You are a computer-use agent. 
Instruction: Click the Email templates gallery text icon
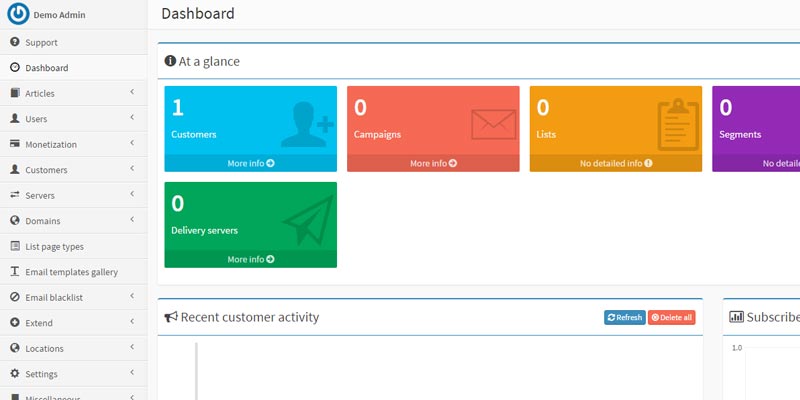(x=15, y=272)
